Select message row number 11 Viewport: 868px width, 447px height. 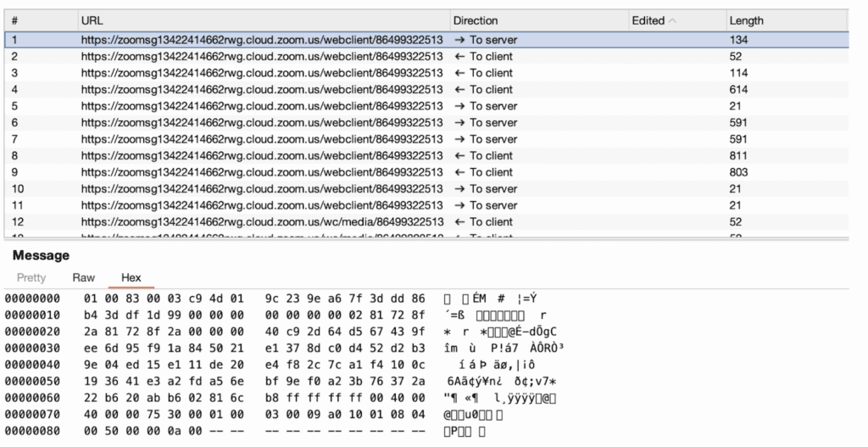point(426,205)
